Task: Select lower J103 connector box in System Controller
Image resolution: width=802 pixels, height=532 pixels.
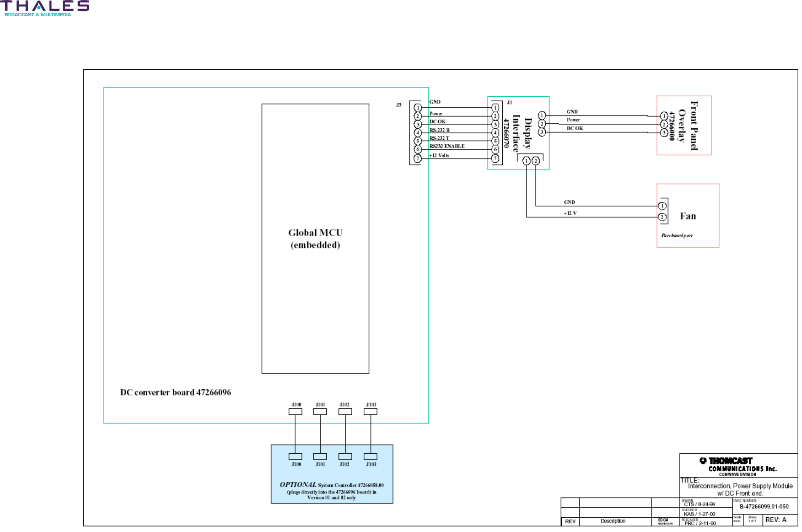Action: pos(370,457)
